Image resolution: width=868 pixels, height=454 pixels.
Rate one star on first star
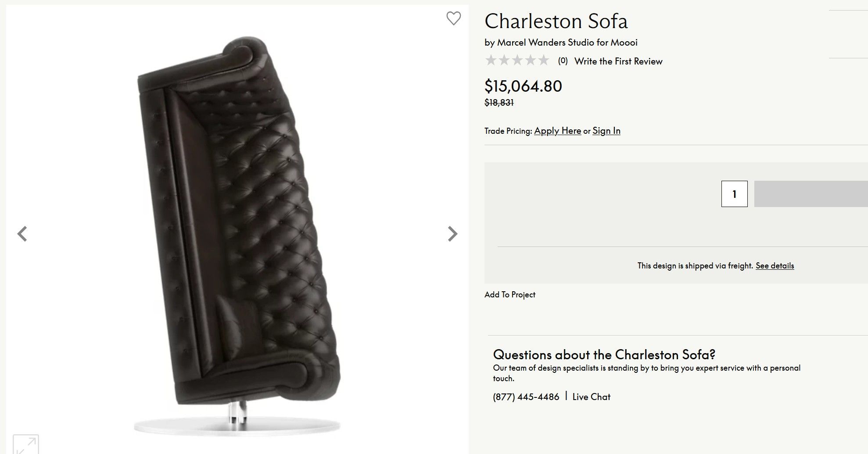point(491,61)
